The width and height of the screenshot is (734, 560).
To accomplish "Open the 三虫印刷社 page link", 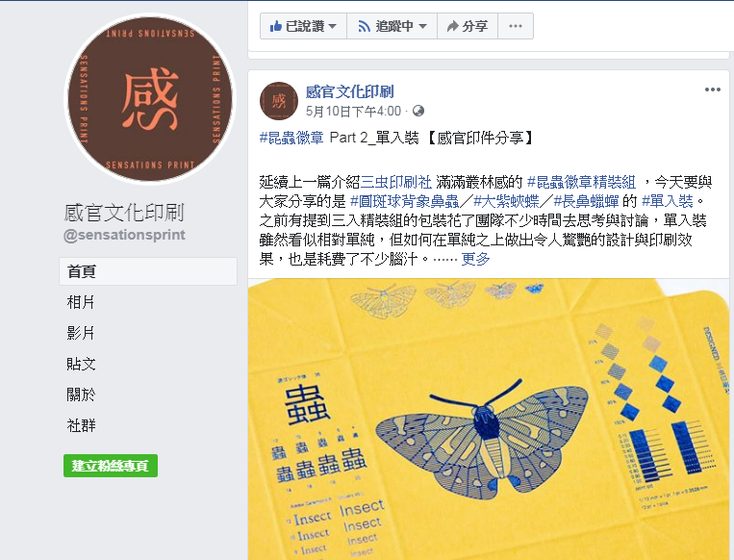I will (396, 182).
